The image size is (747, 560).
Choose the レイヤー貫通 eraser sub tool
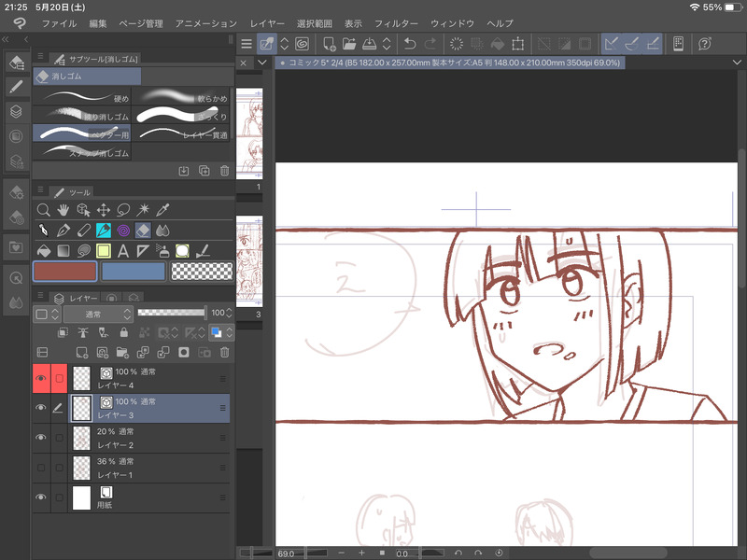[182, 133]
